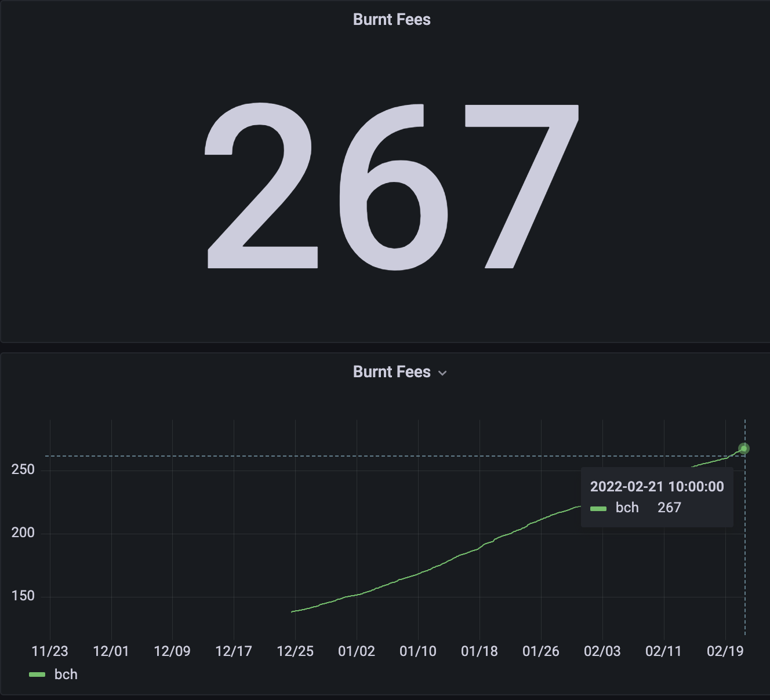The width and height of the screenshot is (770, 700).
Task: Click the 12/09 x-axis date label
Action: (172, 651)
